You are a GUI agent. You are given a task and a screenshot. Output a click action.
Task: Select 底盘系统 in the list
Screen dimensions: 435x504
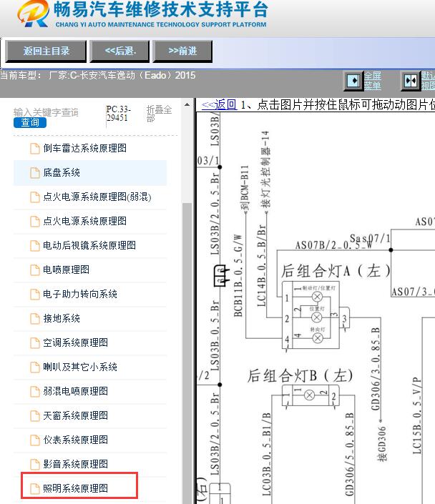(90, 172)
